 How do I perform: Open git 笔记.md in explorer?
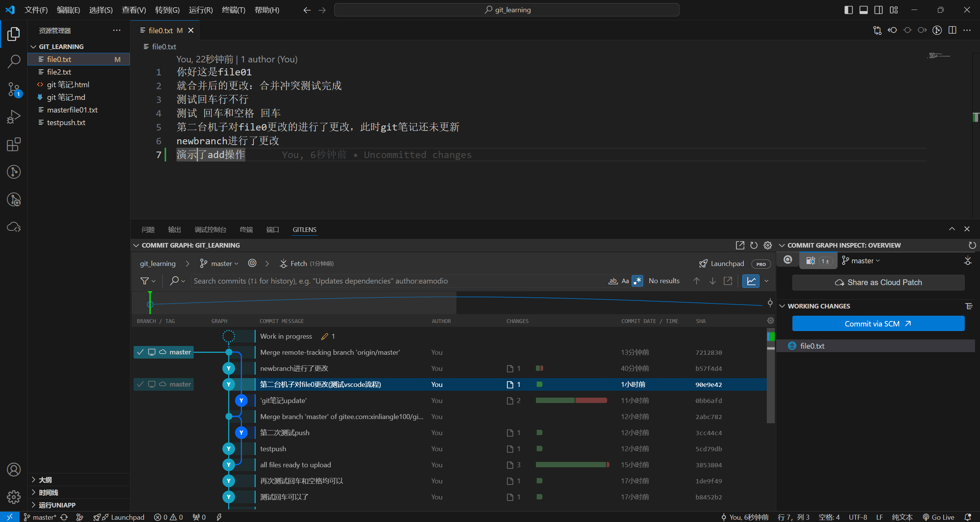[x=79, y=97]
